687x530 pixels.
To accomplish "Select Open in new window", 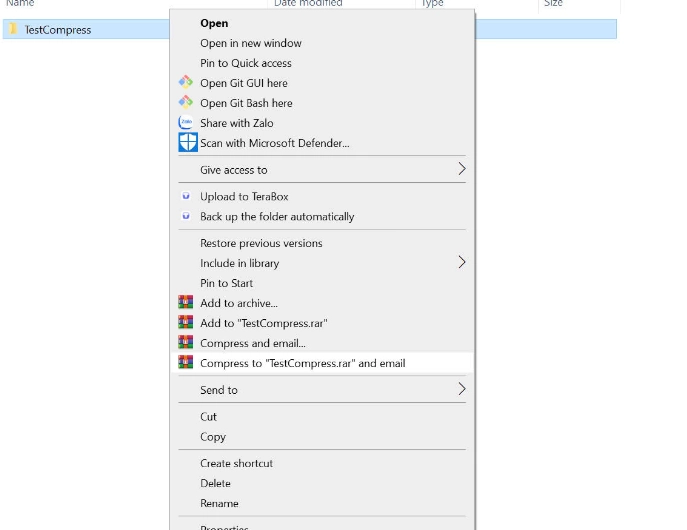I will click(x=322, y=43).
